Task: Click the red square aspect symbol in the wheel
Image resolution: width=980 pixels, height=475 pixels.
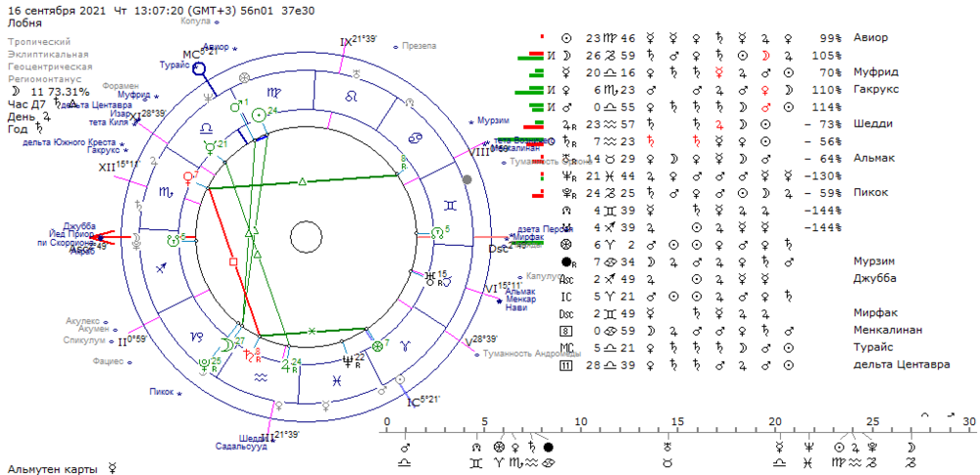Action: tap(233, 261)
